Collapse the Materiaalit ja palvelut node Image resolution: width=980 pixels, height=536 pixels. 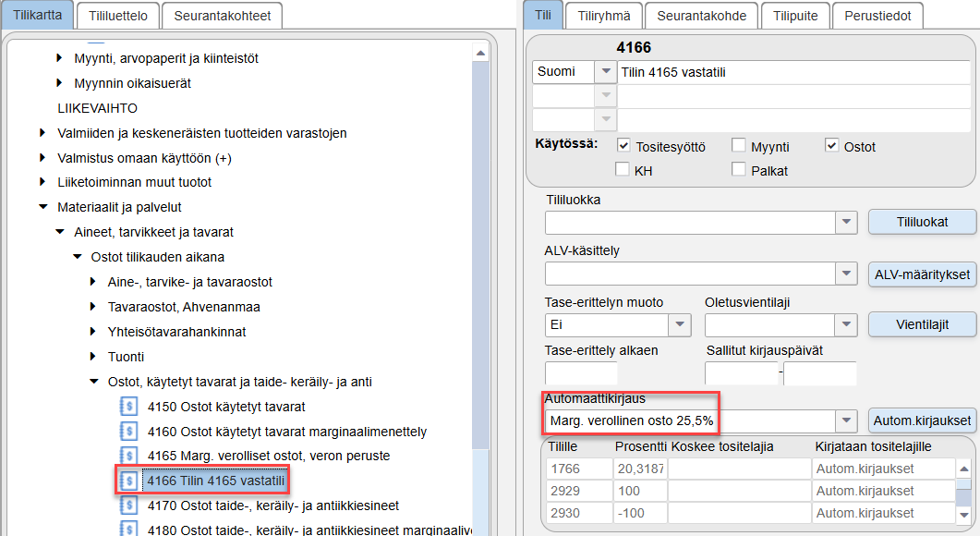[x=43, y=207]
